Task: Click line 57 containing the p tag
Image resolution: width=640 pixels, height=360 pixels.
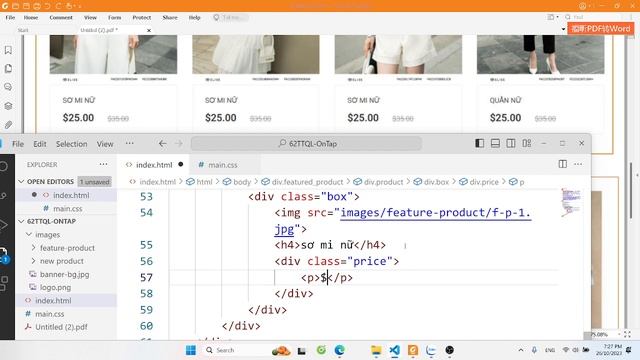Action: pyautogui.click(x=327, y=278)
